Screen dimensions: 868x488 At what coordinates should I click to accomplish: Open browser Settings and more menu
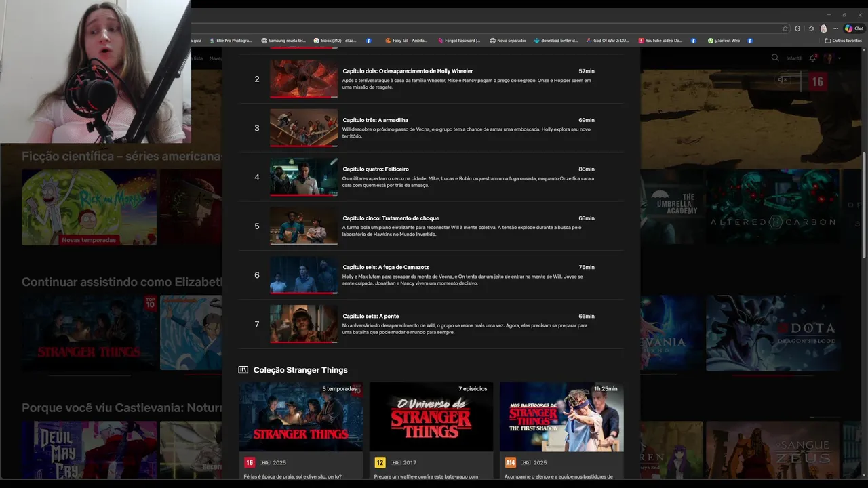[x=835, y=28]
